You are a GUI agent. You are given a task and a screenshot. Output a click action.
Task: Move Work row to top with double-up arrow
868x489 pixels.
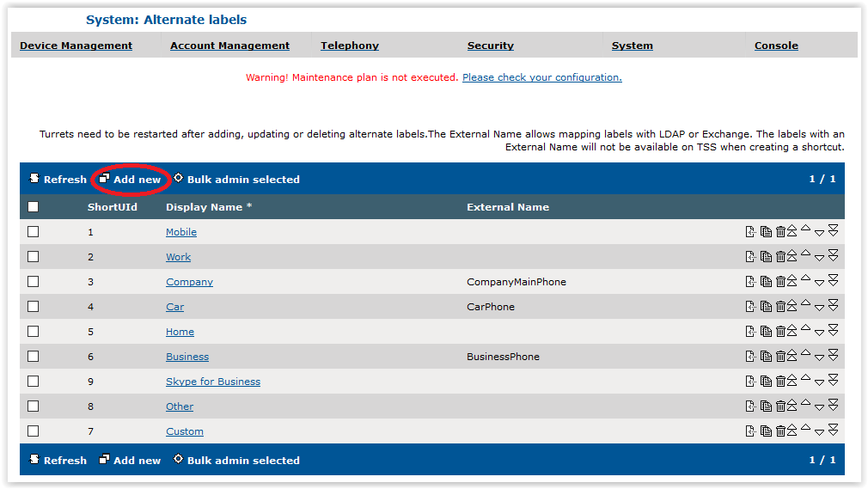tap(792, 256)
